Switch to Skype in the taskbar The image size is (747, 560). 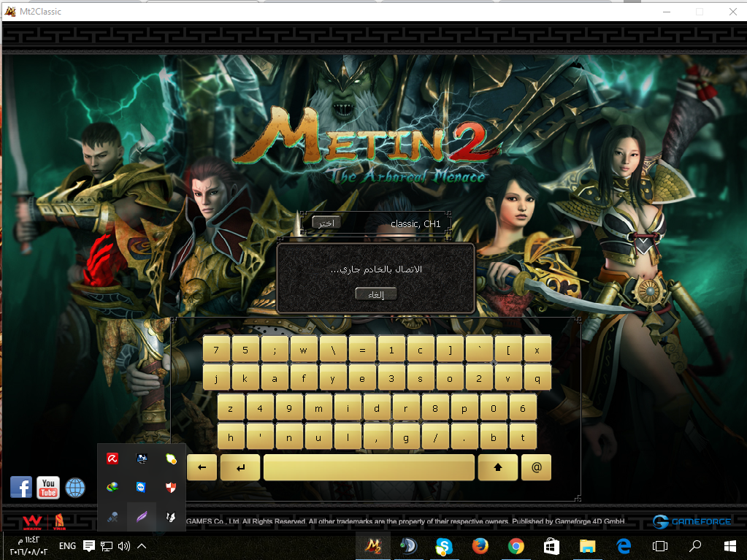[444, 546]
